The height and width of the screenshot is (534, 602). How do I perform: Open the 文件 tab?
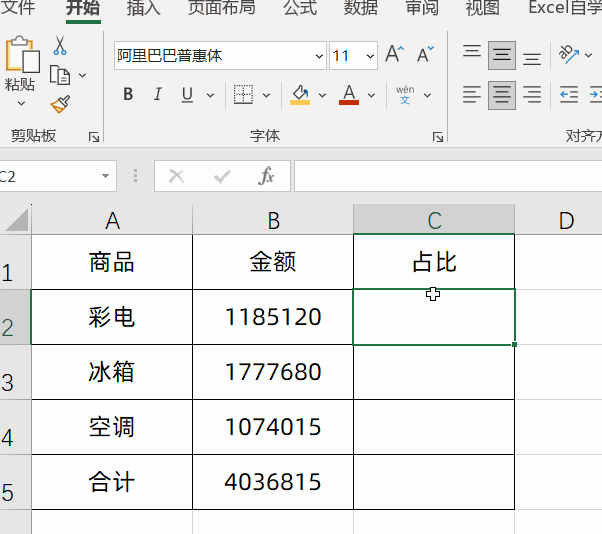(18, 8)
